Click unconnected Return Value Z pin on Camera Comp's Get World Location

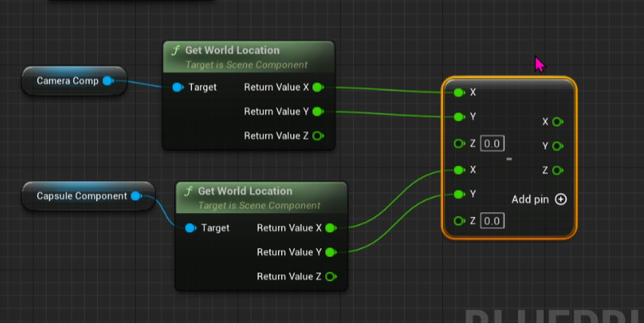[318, 136]
